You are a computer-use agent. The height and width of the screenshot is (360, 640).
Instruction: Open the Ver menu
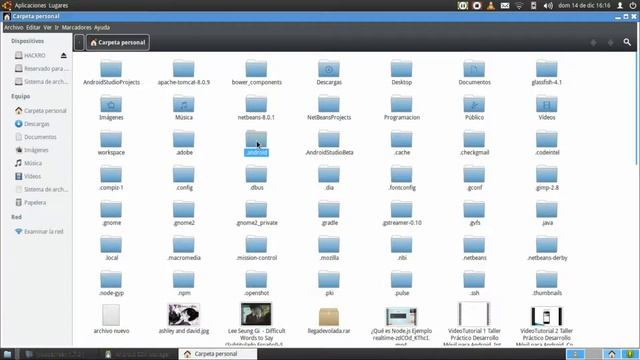[x=47, y=28]
